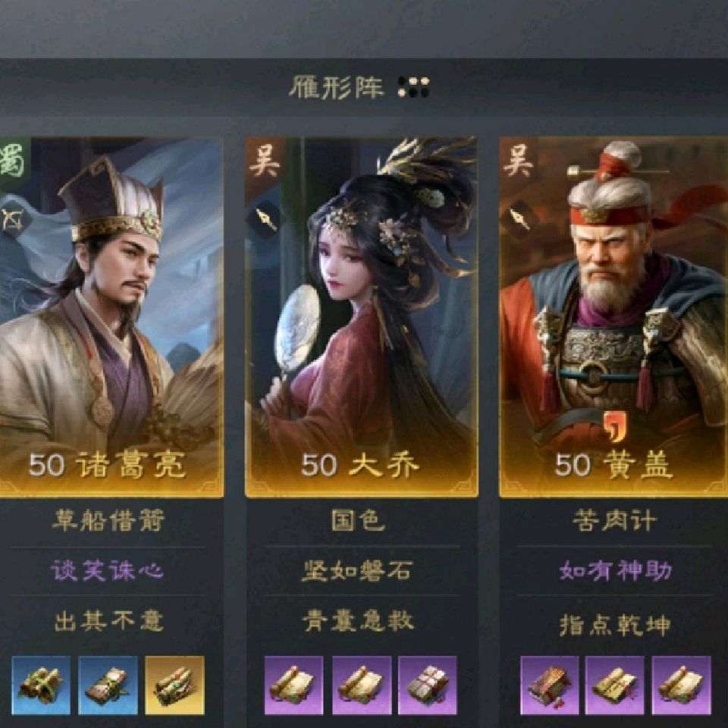Open the 诸葛亮 hero portrait card
The image size is (728, 728).
click(x=111, y=317)
